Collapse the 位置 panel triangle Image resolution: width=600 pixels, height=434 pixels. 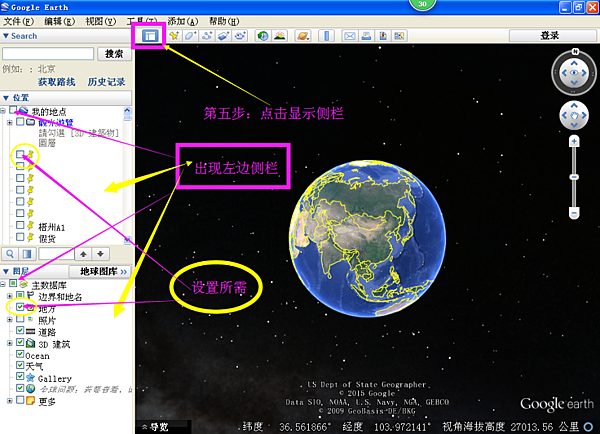6,98
